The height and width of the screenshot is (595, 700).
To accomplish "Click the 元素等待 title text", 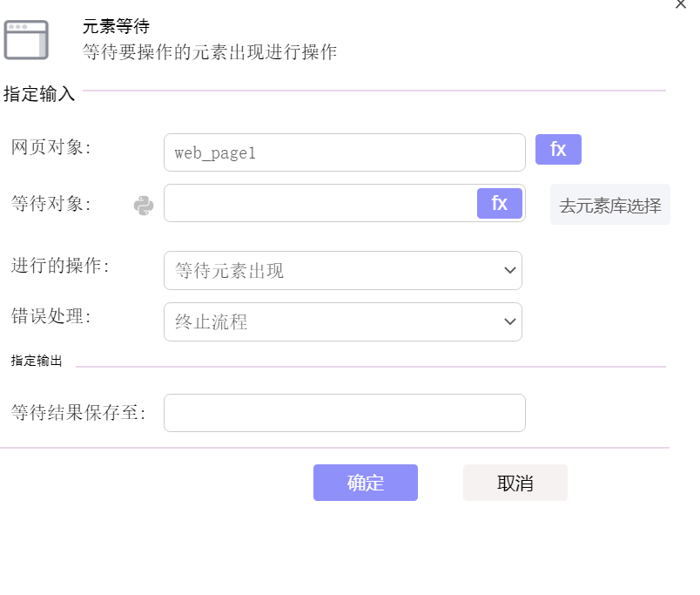I will (116, 26).
